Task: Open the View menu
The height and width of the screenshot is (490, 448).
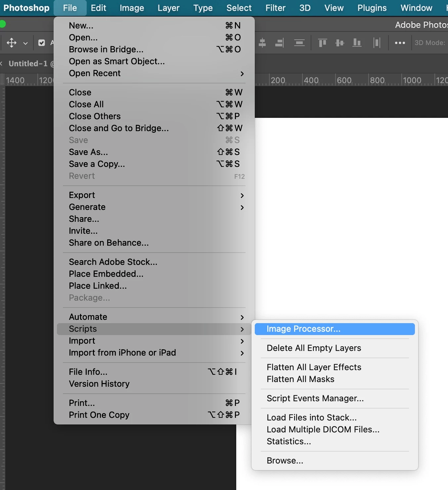Action: coord(334,8)
